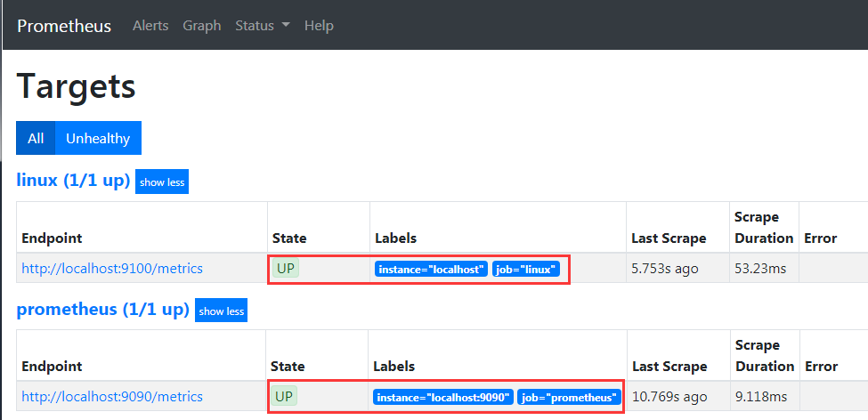Image resolution: width=868 pixels, height=420 pixels.
Task: Click the job="linux" label badge
Action: click(x=526, y=269)
